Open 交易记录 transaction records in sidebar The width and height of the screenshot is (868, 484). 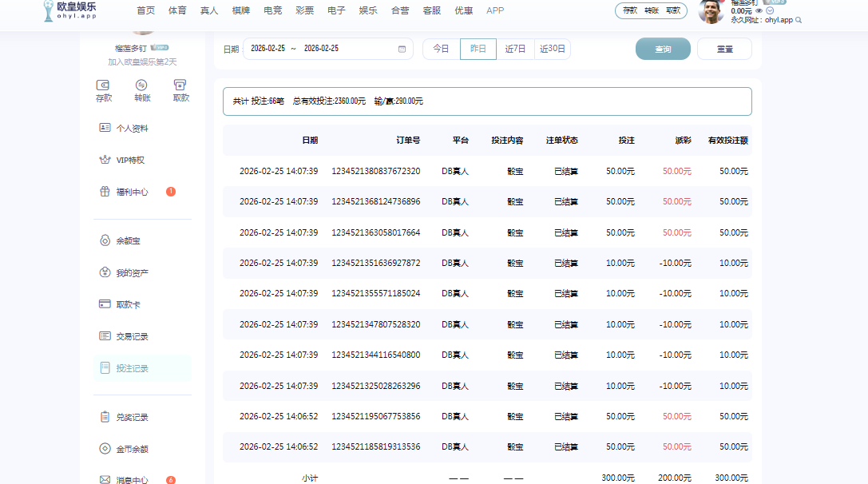(132, 336)
